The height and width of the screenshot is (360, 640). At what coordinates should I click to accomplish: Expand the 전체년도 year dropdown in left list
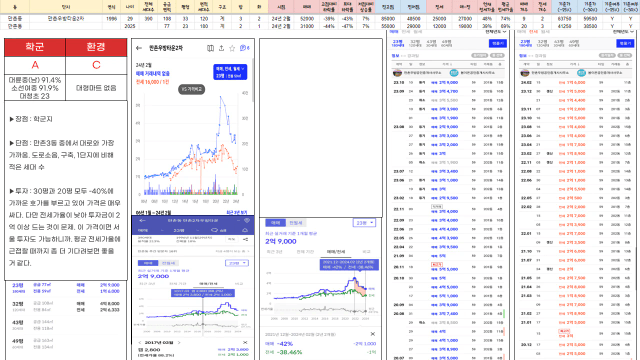click(496, 32)
